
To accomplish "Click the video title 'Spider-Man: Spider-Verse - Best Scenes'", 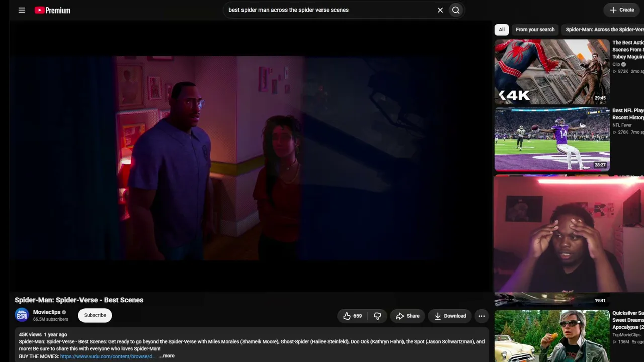I will tap(79, 300).
